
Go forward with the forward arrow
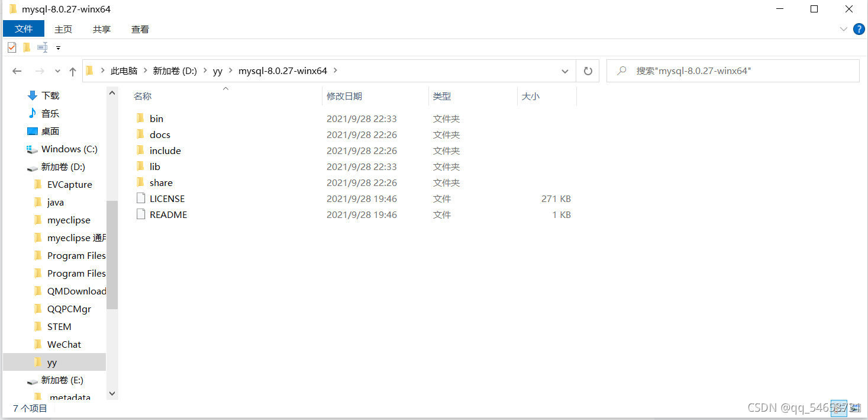pos(40,71)
